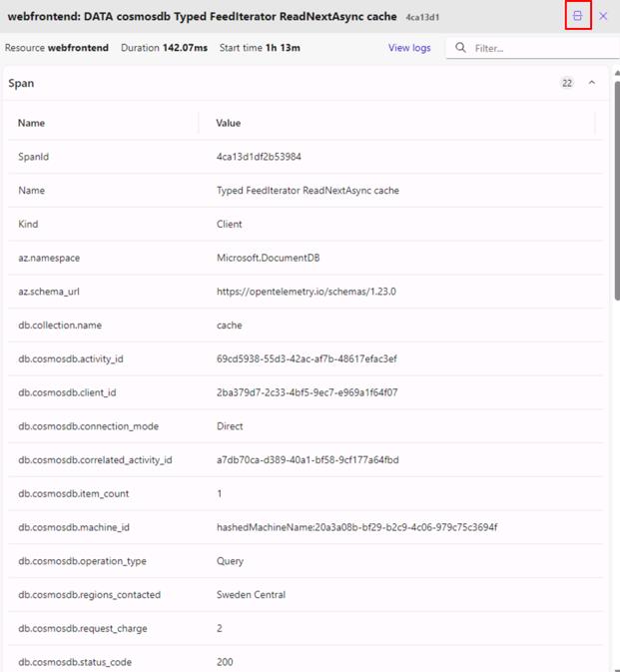Click the Kind name cell
The image size is (620, 672).
pyautogui.click(x=28, y=224)
